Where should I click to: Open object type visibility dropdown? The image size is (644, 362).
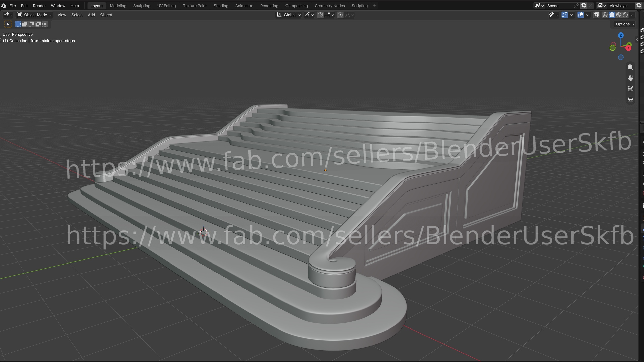tap(553, 15)
